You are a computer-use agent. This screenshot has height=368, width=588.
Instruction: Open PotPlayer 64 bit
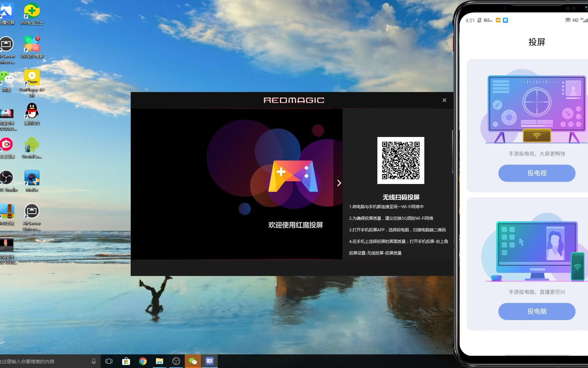coord(32,77)
